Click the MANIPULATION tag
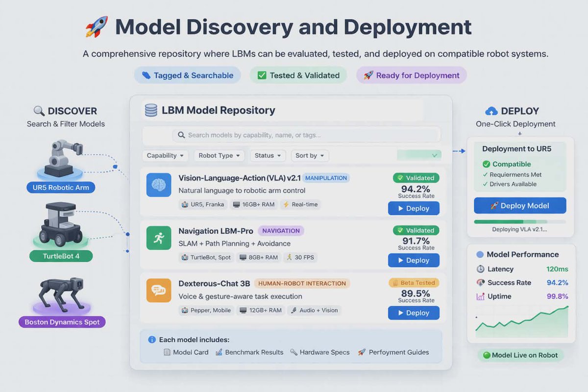Image resolution: width=588 pixels, height=392 pixels. coord(326,178)
